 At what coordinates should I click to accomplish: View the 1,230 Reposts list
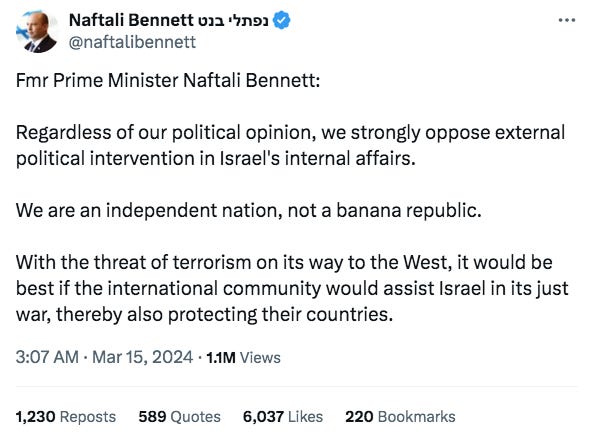pyautogui.click(x=66, y=417)
